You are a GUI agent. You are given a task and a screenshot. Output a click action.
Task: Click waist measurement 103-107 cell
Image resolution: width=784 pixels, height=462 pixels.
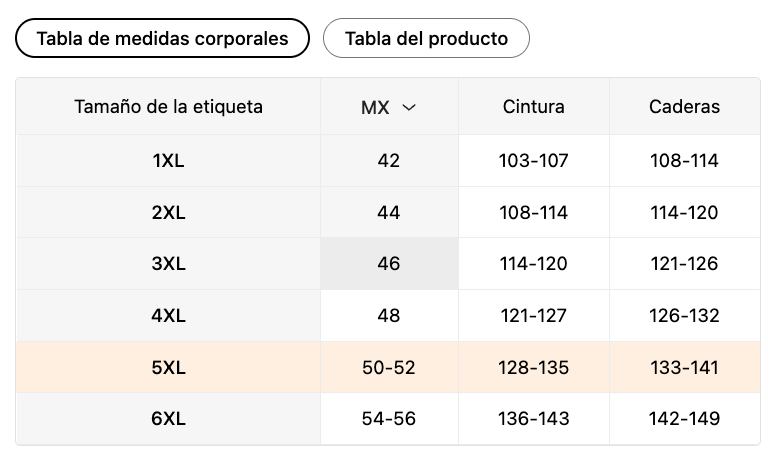tap(533, 160)
